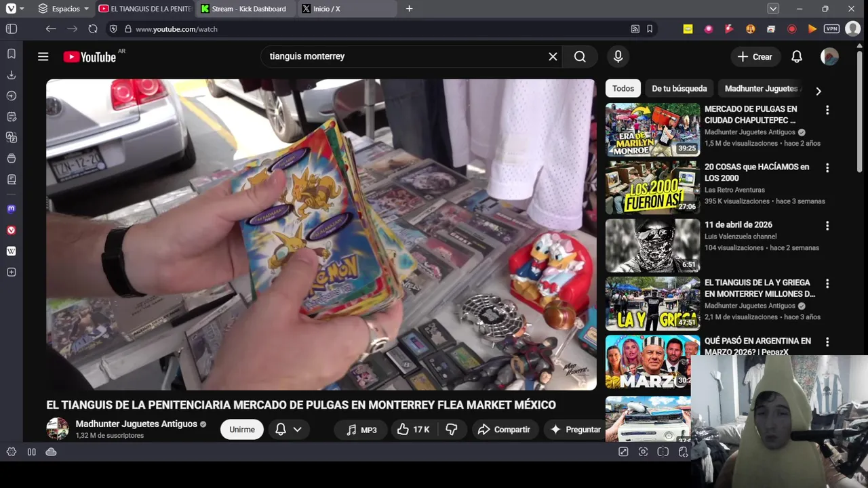Open Madhunter Juguetes Antiguos channel name
This screenshot has width=868, height=488.
click(136, 424)
